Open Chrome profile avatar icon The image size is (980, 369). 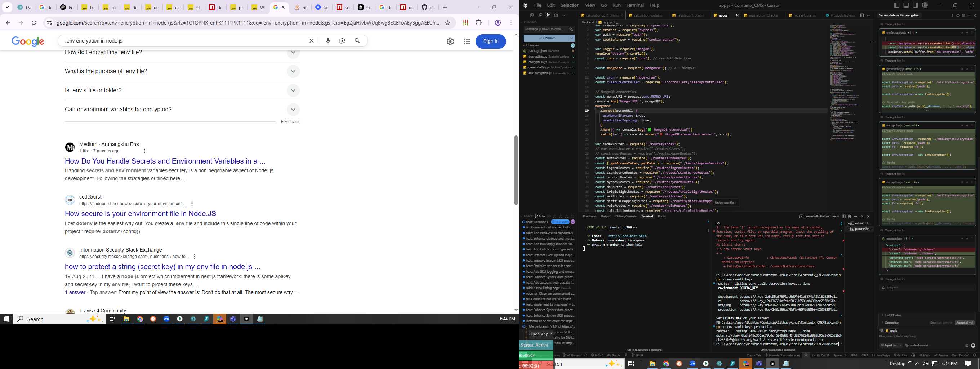tap(498, 23)
